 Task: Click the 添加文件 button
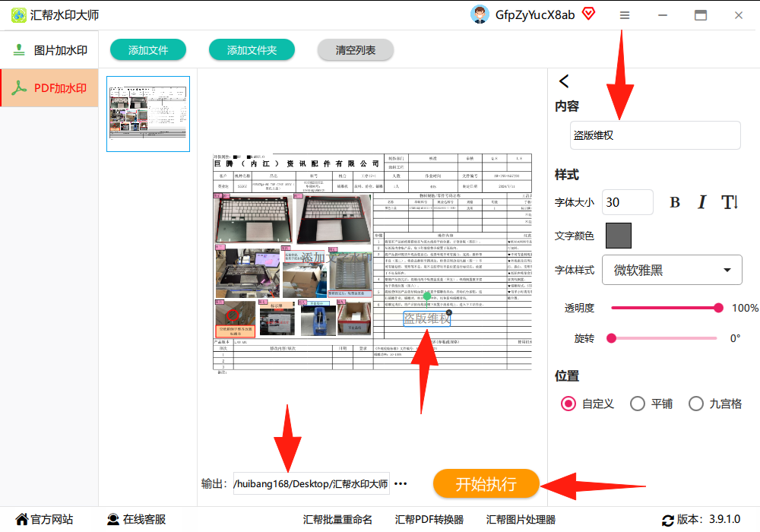click(148, 50)
